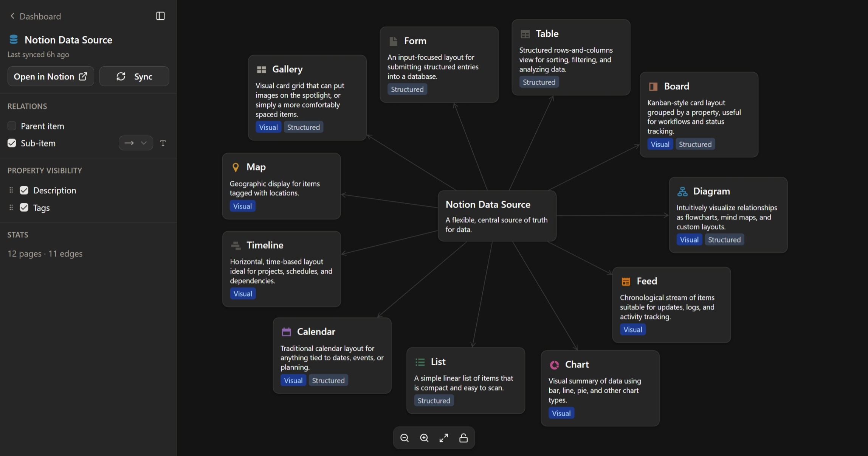Viewport: 868px width, 456px height.
Task: Grab the Description row drag handle
Action: (x=11, y=190)
